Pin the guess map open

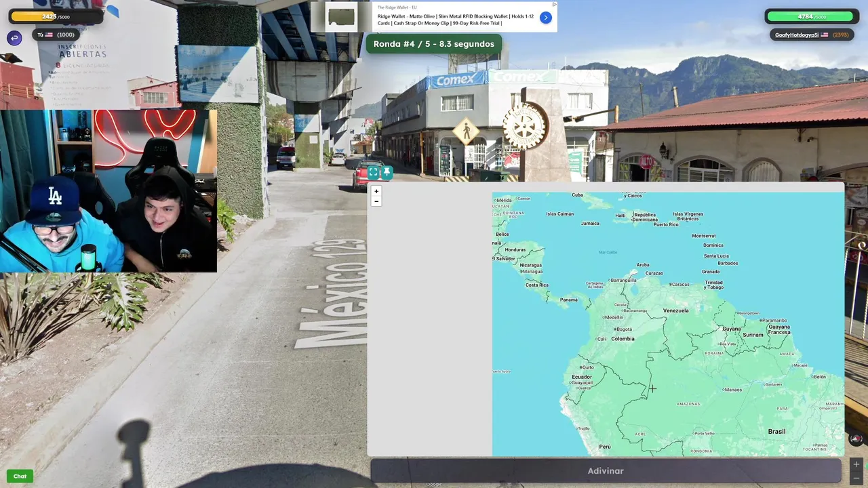tap(387, 173)
